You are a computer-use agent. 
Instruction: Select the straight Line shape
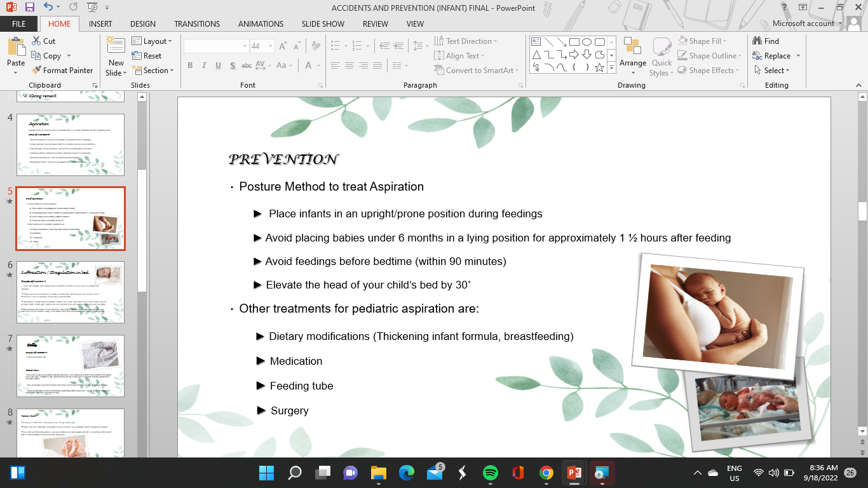coord(548,42)
